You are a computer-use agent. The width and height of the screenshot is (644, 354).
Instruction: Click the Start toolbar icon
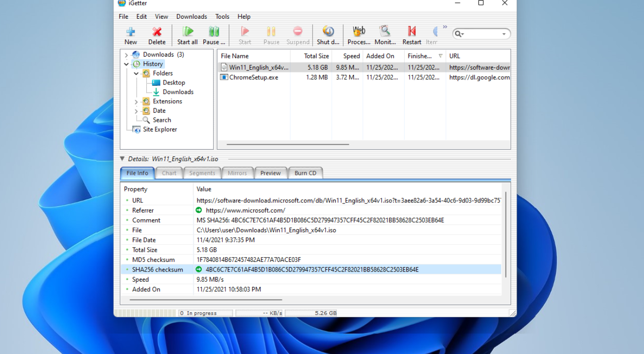point(245,32)
